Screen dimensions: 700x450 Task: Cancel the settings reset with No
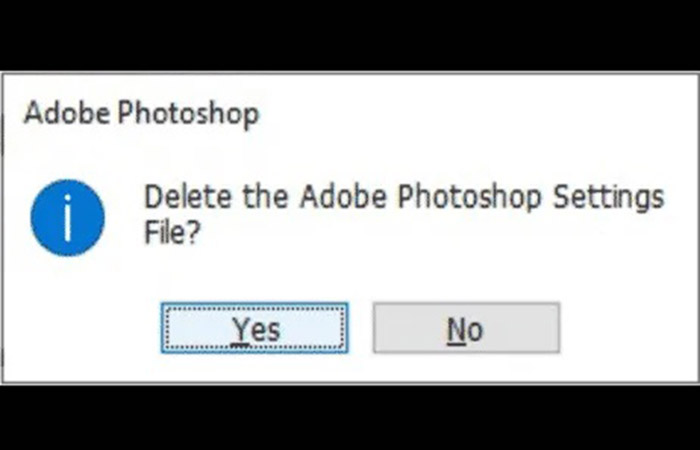pyautogui.click(x=465, y=328)
